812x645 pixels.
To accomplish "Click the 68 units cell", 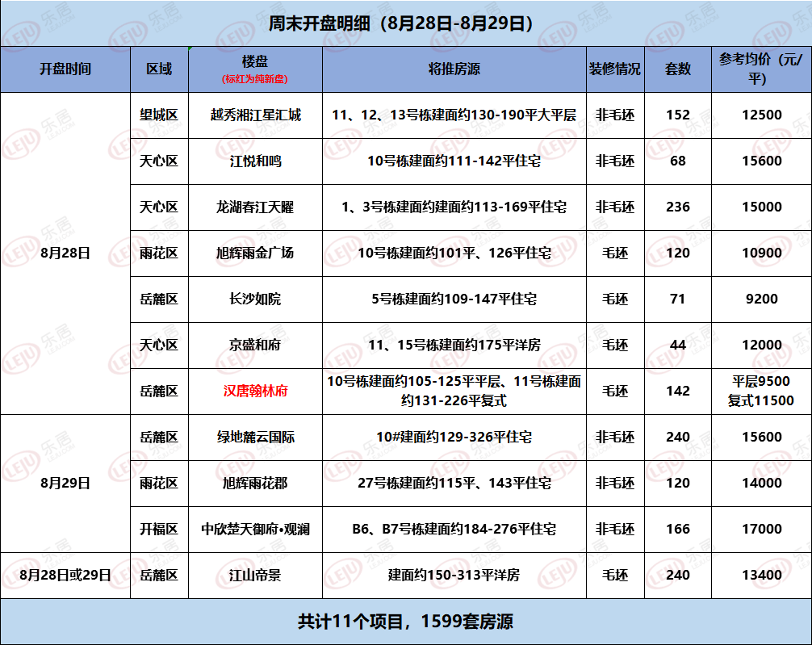I will [x=678, y=161].
